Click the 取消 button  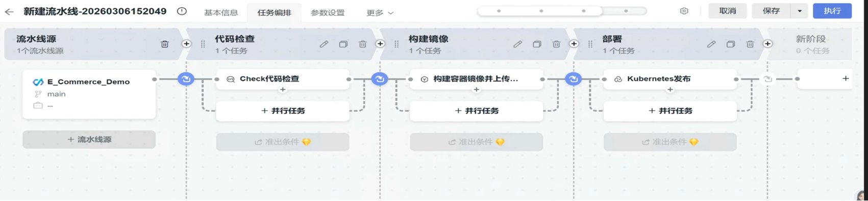(728, 11)
